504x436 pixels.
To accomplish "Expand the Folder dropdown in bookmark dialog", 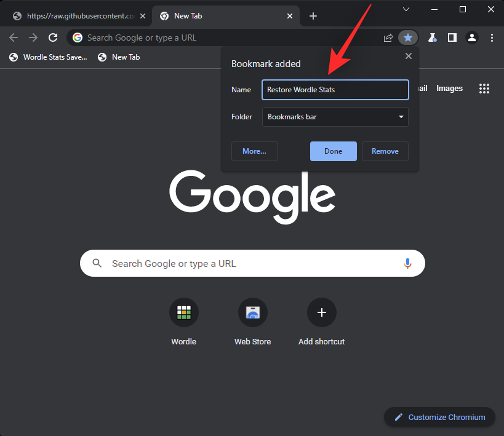I will click(x=335, y=117).
